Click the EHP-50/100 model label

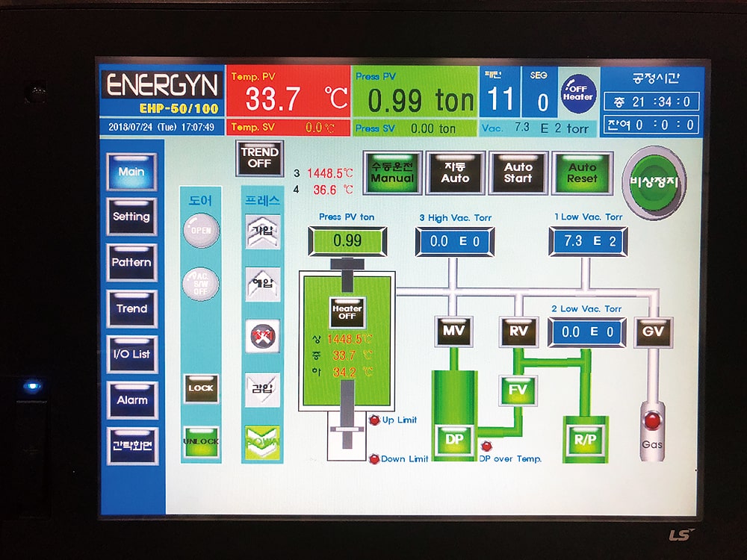[179, 108]
